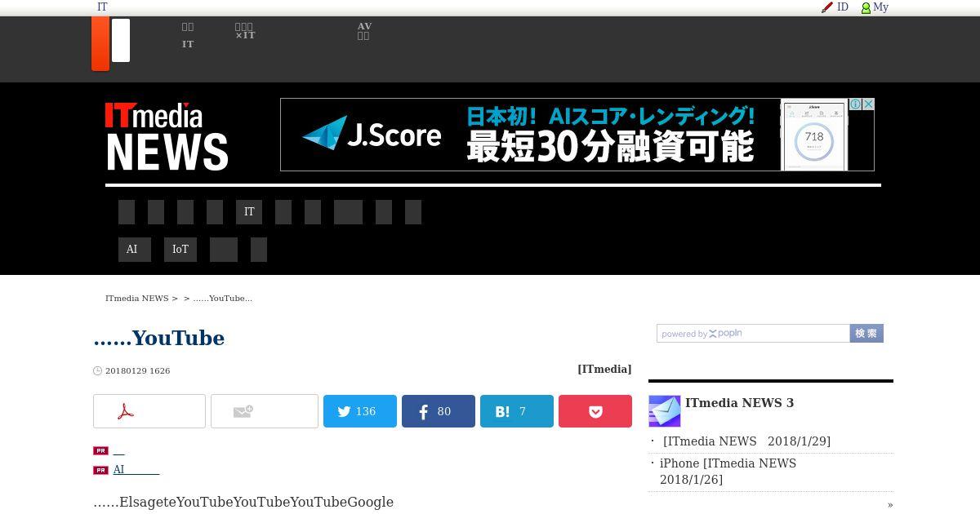Select the IoT category tab

tap(180, 250)
